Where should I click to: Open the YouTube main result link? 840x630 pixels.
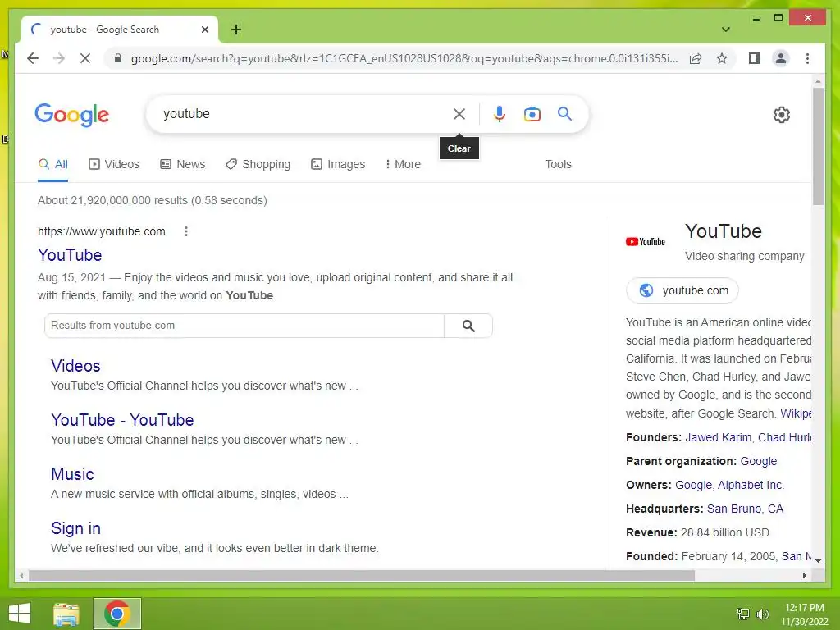70,255
